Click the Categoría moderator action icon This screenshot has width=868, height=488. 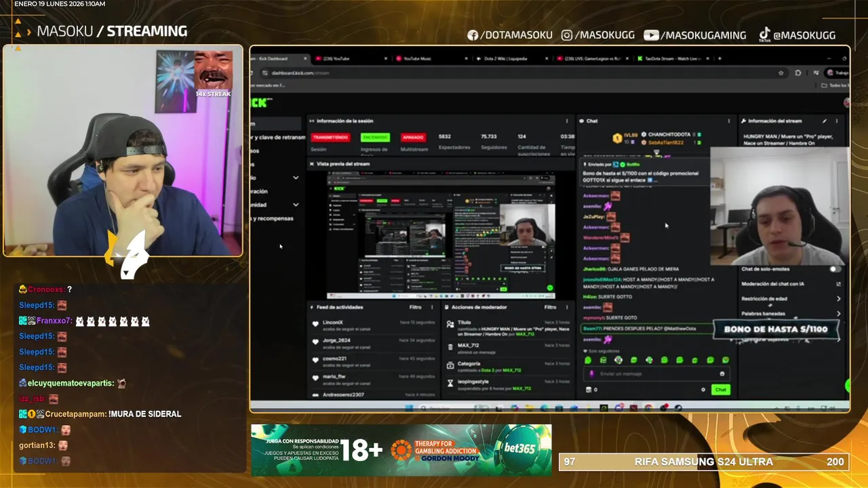coord(451,365)
